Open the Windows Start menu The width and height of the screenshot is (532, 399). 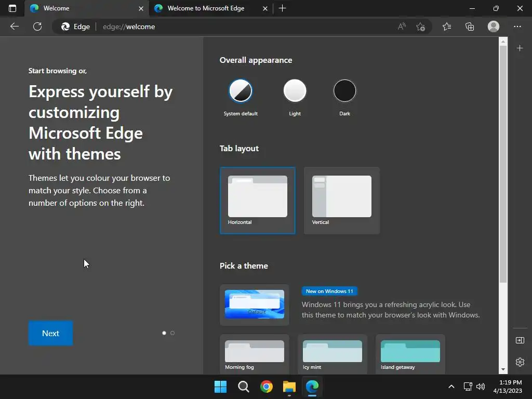click(x=220, y=387)
